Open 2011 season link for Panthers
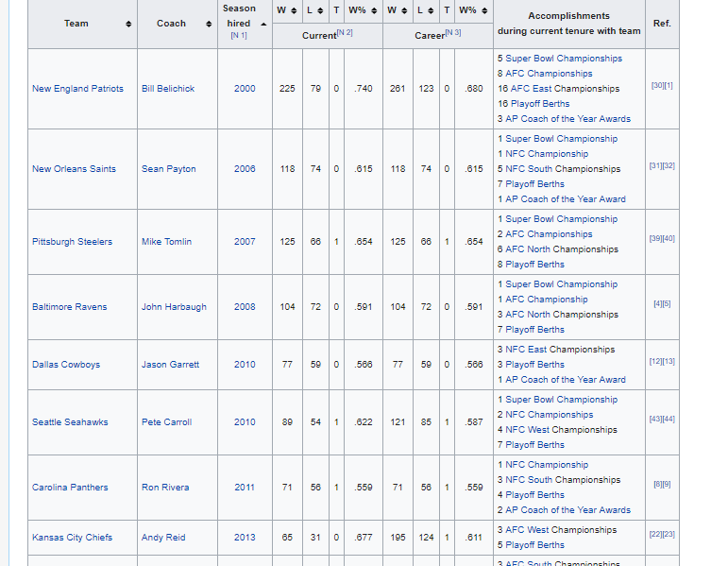This screenshot has height=566, width=728. click(x=245, y=488)
